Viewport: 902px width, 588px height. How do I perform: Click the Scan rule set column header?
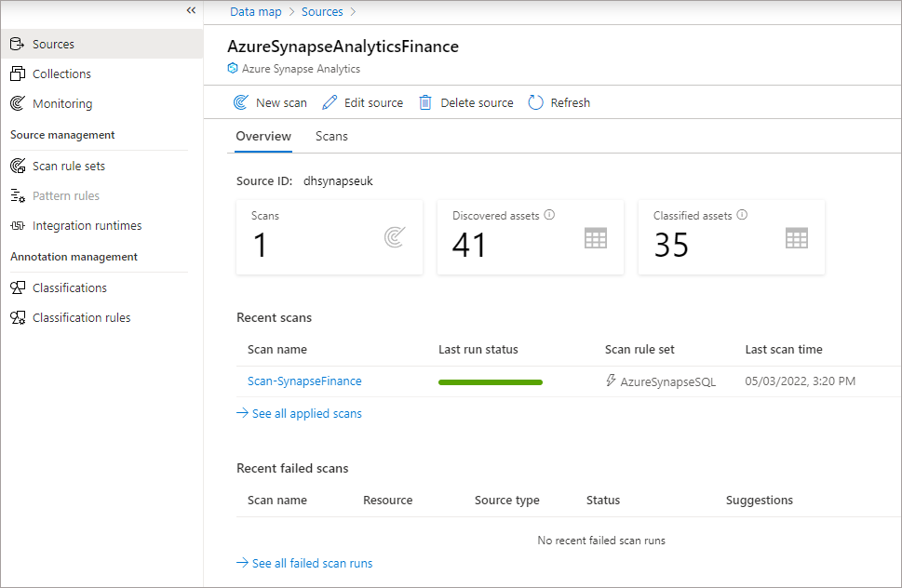pyautogui.click(x=639, y=350)
